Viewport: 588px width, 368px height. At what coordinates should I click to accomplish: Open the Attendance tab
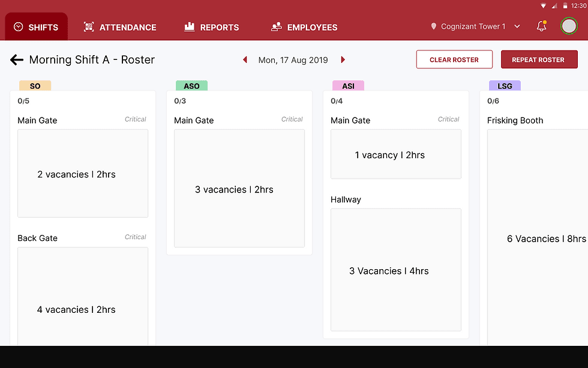120,27
